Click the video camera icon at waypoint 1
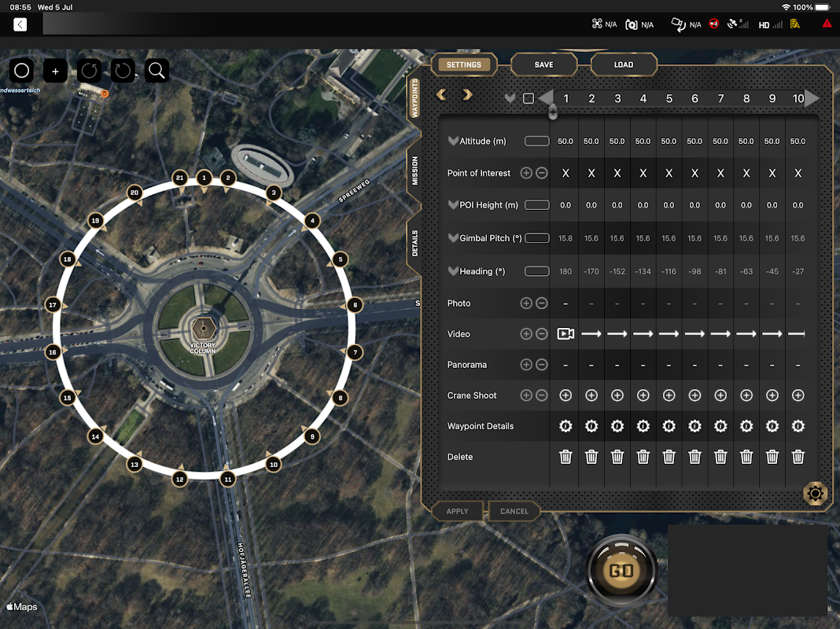 565,334
